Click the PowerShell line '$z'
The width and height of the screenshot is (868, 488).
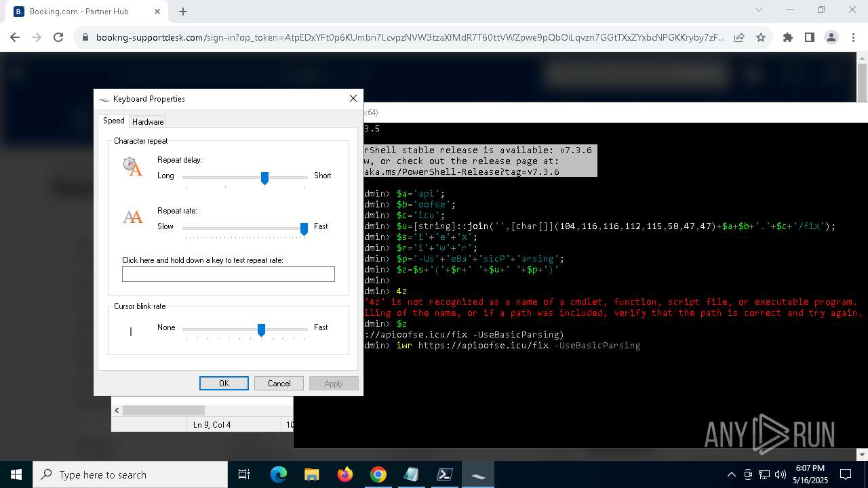pyautogui.click(x=401, y=324)
